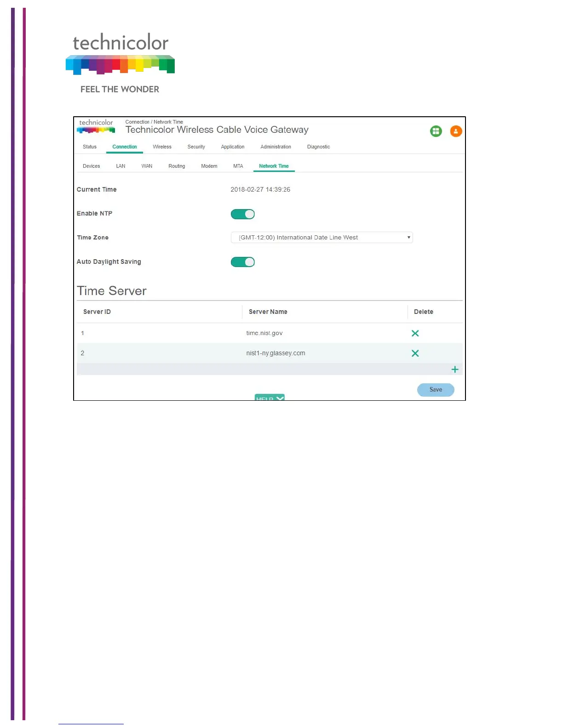
Task: Open the Application tab
Action: tap(233, 147)
